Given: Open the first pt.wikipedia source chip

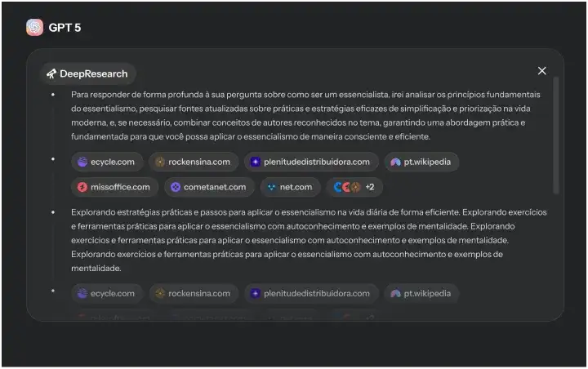Looking at the screenshot, I should tap(421, 162).
